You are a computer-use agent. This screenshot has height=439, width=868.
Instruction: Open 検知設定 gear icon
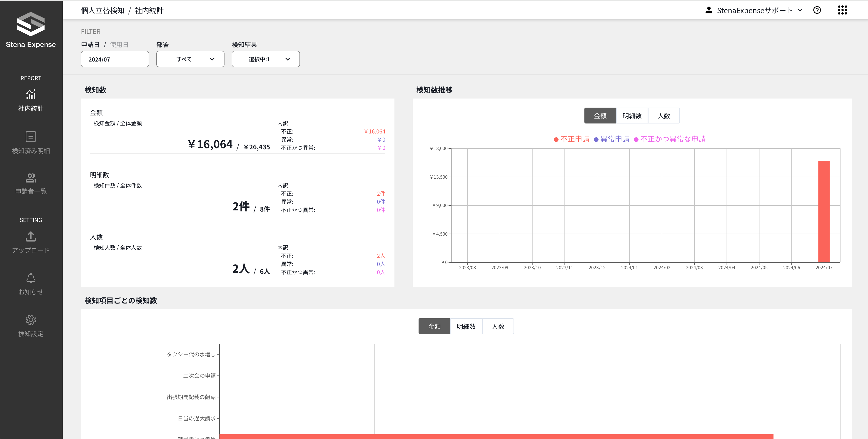pos(31,320)
